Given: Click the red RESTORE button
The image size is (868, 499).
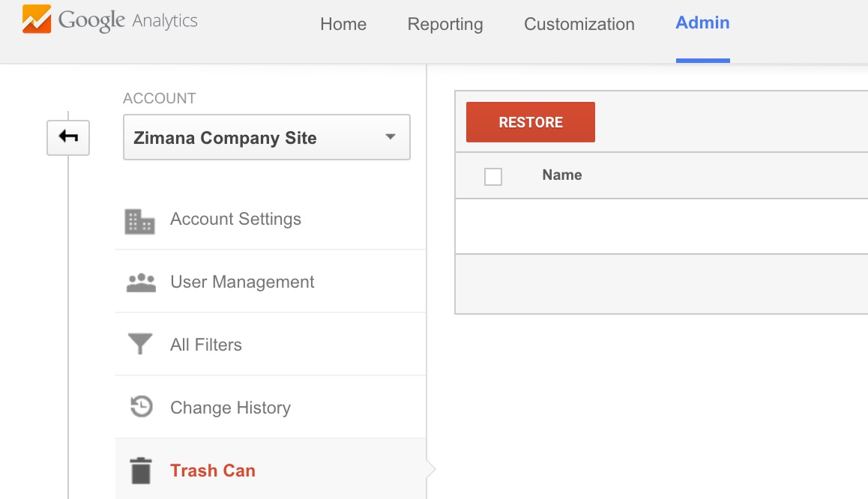Looking at the screenshot, I should (x=531, y=121).
